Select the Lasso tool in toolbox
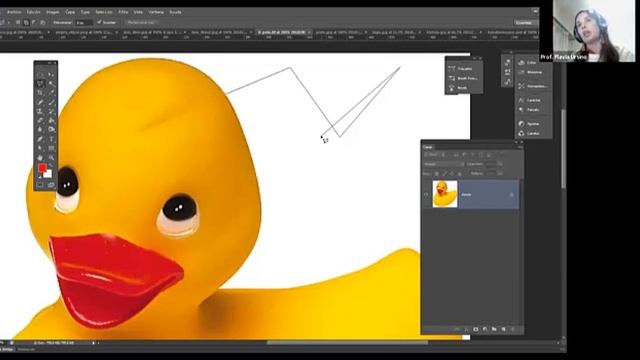 40,84
